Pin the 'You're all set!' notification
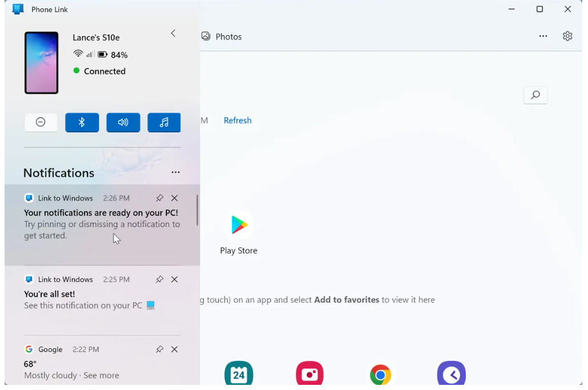 [x=160, y=279]
